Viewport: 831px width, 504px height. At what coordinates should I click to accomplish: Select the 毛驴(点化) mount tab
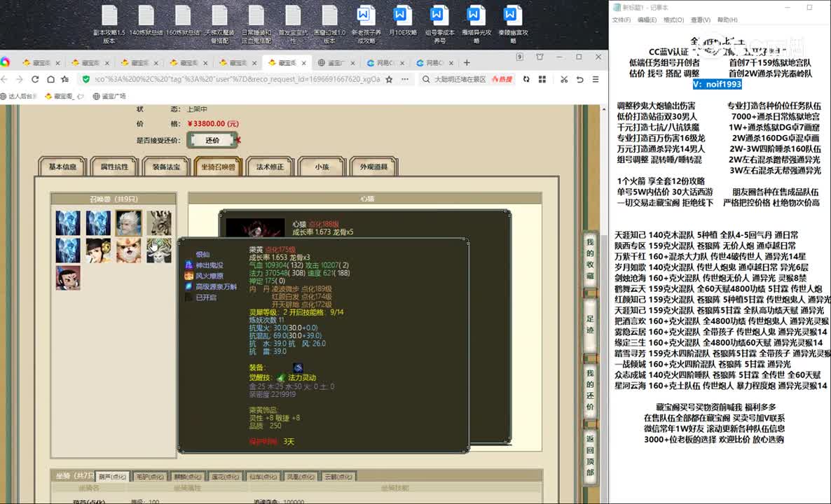tap(149, 477)
